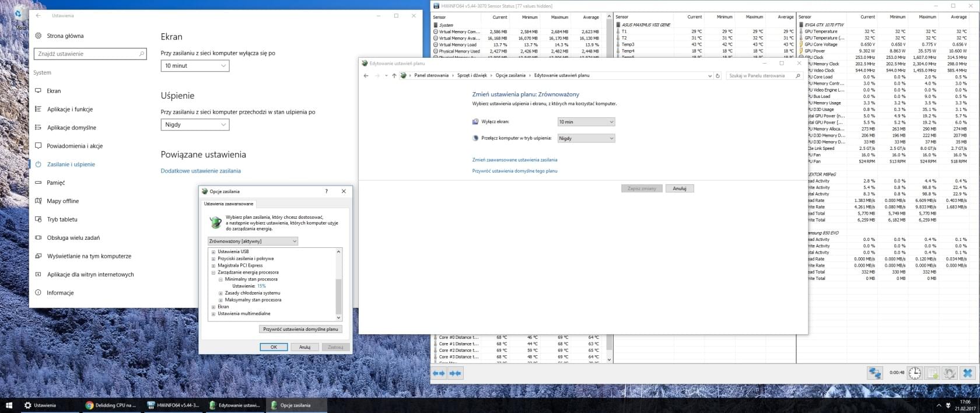Click HWiNFO expand columns arrows button
The image size is (980, 413).
click(439, 373)
